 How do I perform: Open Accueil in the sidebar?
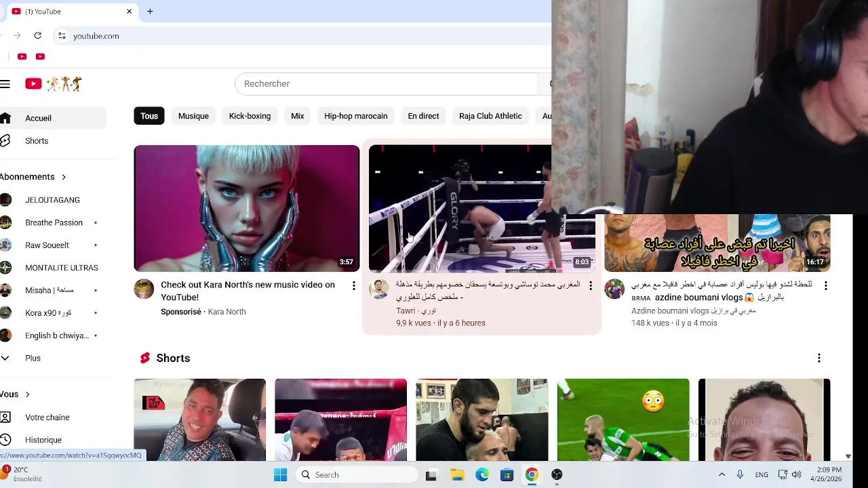click(53, 118)
